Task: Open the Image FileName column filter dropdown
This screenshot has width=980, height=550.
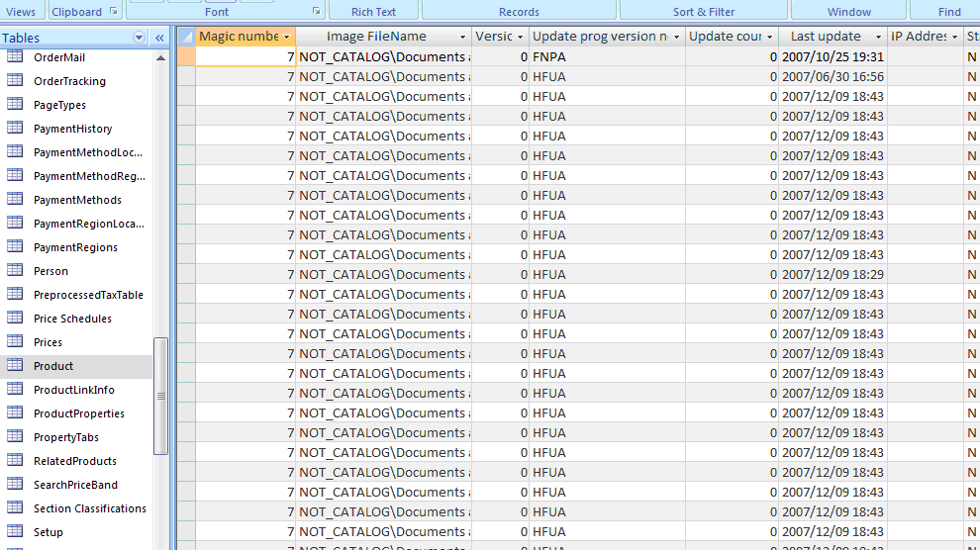Action: tap(462, 37)
